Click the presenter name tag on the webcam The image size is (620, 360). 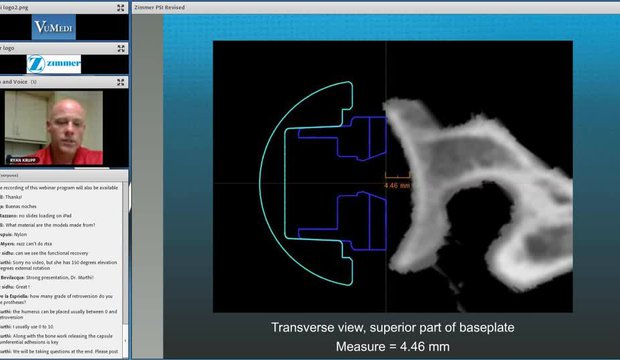click(23, 160)
